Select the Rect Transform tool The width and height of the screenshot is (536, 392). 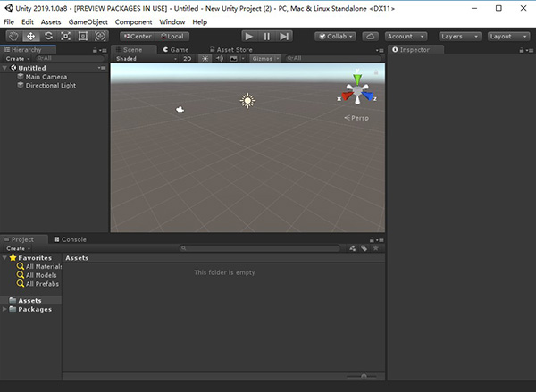(x=82, y=36)
